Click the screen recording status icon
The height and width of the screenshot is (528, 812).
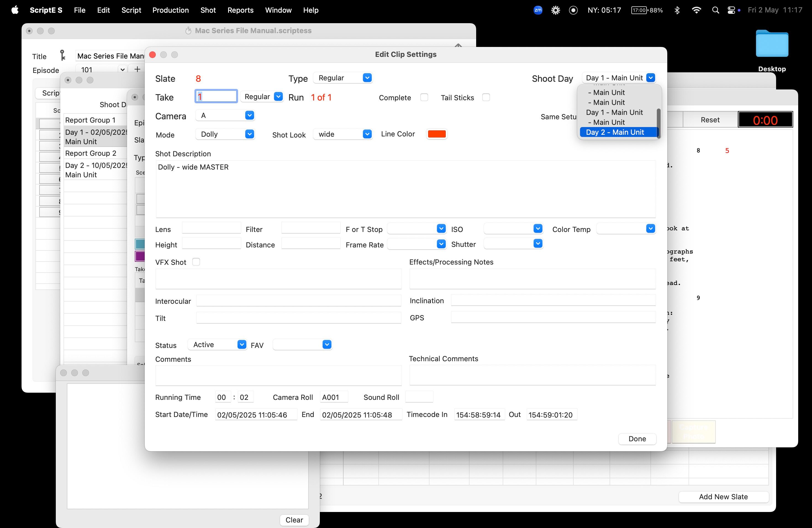[573, 10]
